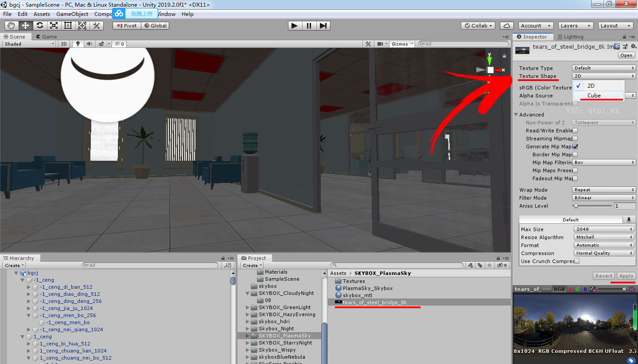638x364 pixels.
Task: Open the texture asset with Open button
Action: pyautogui.click(x=626, y=55)
